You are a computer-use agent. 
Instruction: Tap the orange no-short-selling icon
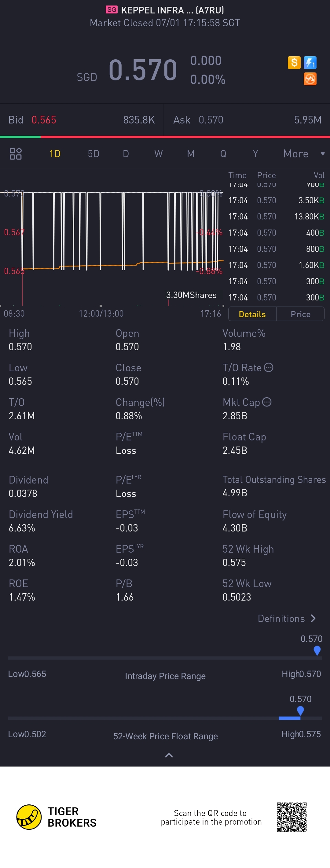tap(310, 79)
